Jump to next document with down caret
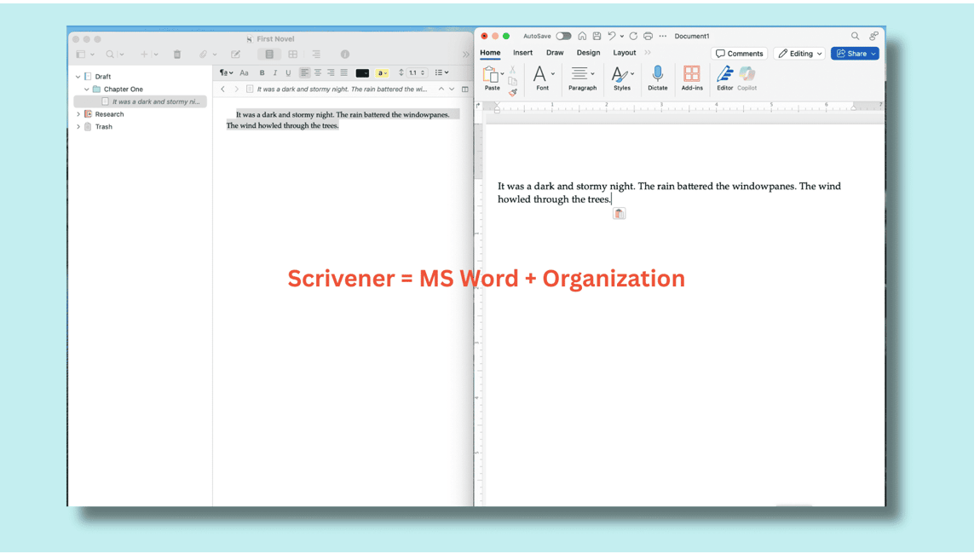 point(452,89)
